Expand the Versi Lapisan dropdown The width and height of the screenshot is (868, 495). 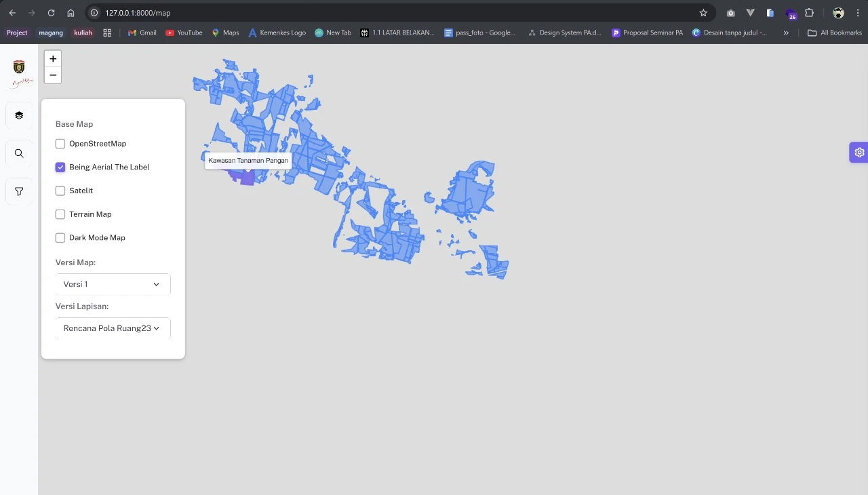pyautogui.click(x=112, y=328)
